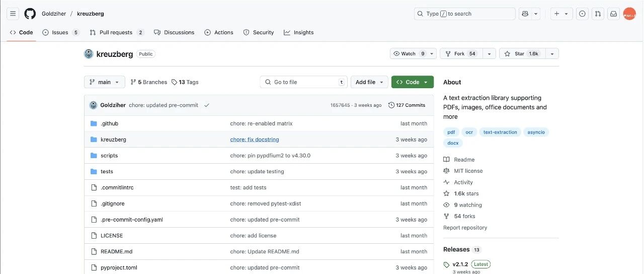
Task: Open the Actions tab
Action: (219, 32)
